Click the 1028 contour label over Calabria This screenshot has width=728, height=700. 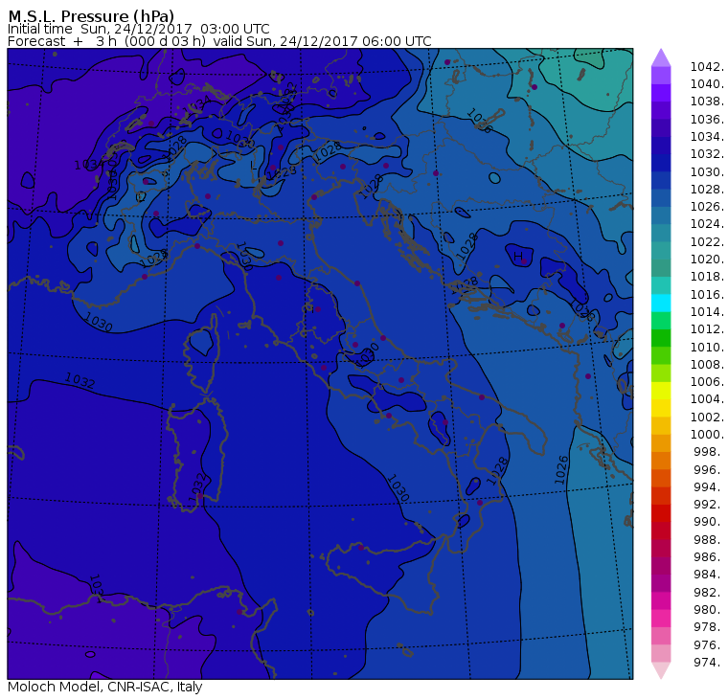coord(497,471)
